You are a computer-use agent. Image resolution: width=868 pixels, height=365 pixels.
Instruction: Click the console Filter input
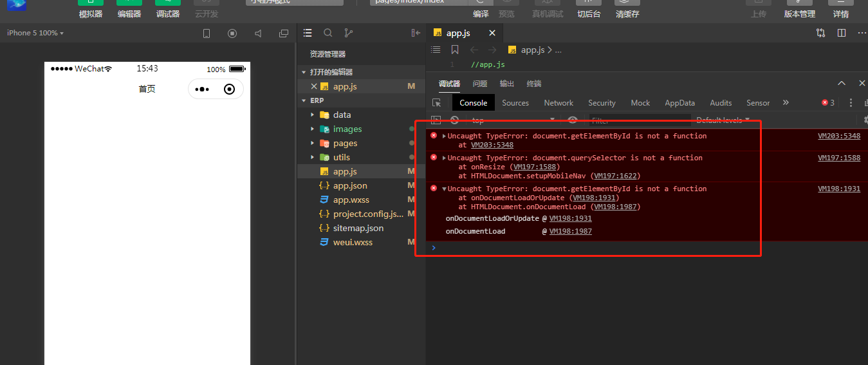pos(639,120)
